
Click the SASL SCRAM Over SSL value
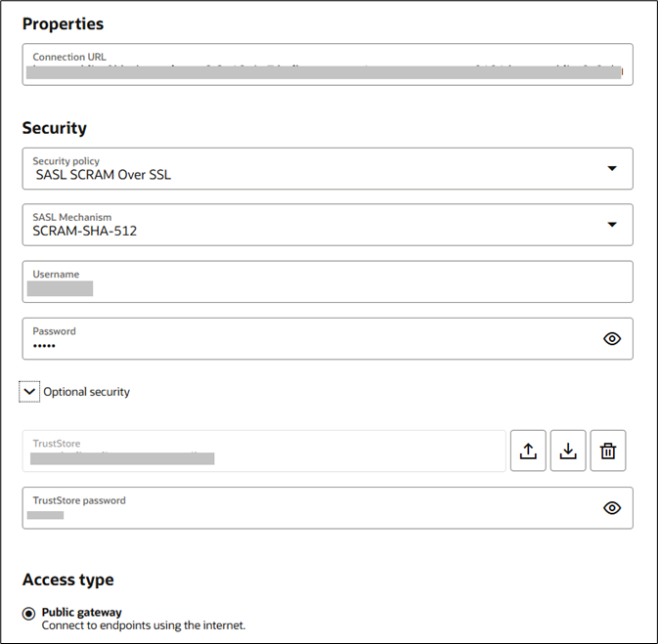104,176
